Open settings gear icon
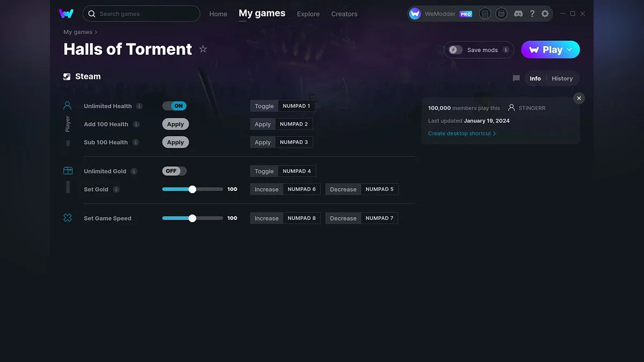Image resolution: width=644 pixels, height=362 pixels. point(545,14)
